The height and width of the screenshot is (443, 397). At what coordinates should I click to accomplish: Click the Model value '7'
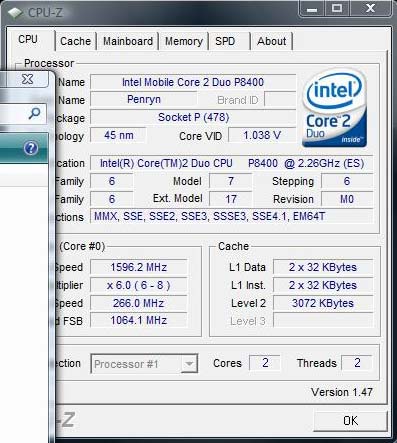231,181
